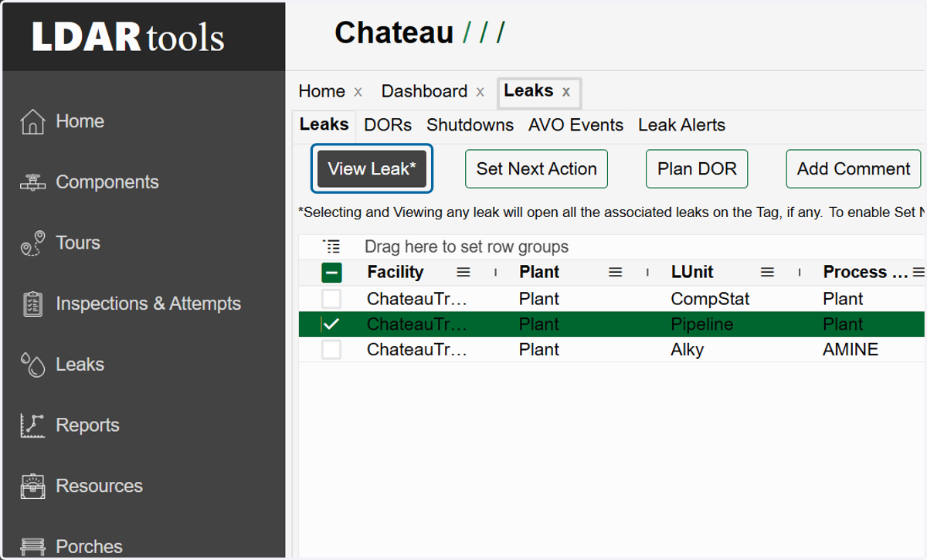Screen dimensions: 927x560
Task: Open the LUnit column menu icon
Action: (x=767, y=272)
